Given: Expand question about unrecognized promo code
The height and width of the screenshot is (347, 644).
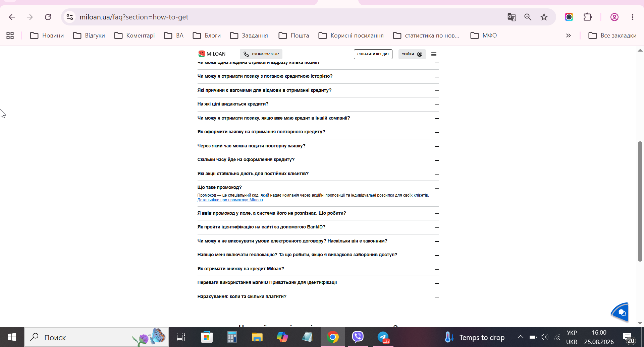Looking at the screenshot, I should pos(318,213).
